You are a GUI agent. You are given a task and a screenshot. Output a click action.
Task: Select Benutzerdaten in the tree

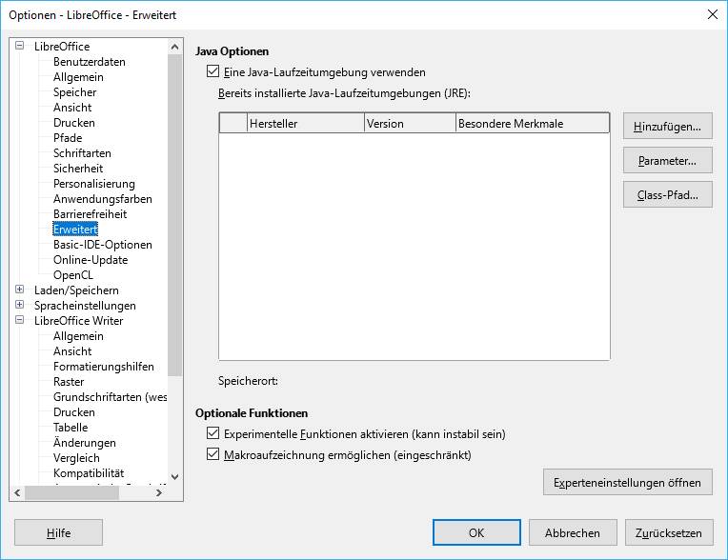pyautogui.click(x=90, y=62)
